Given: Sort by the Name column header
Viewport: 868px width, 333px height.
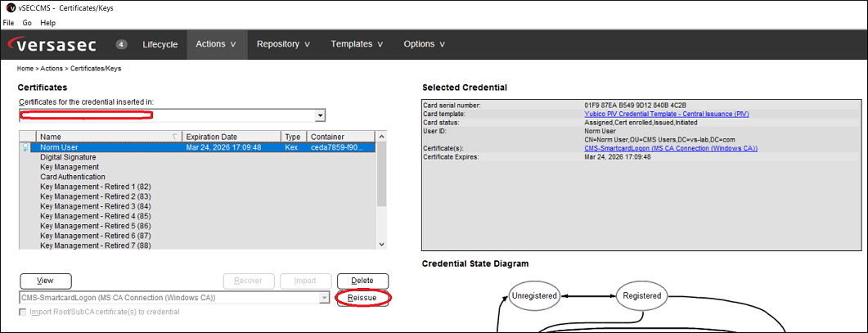Looking at the screenshot, I should (109, 137).
